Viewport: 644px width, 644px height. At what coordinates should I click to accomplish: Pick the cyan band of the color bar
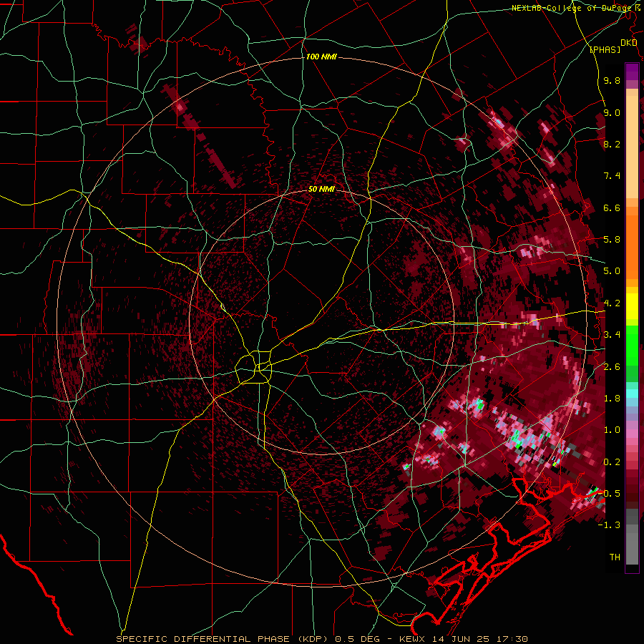point(632,394)
